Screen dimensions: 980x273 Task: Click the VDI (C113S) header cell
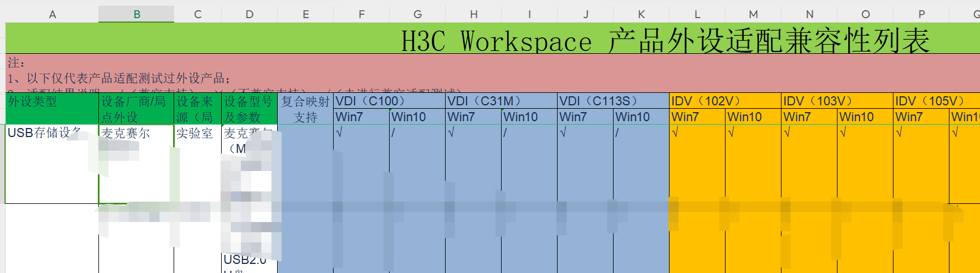click(x=613, y=101)
